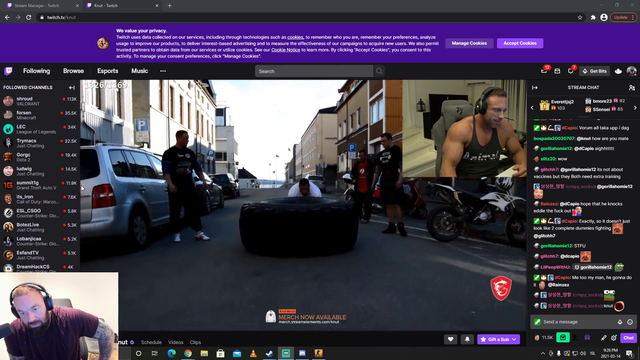
Task: Open the Schedule tab for Knut
Action: coord(151,342)
